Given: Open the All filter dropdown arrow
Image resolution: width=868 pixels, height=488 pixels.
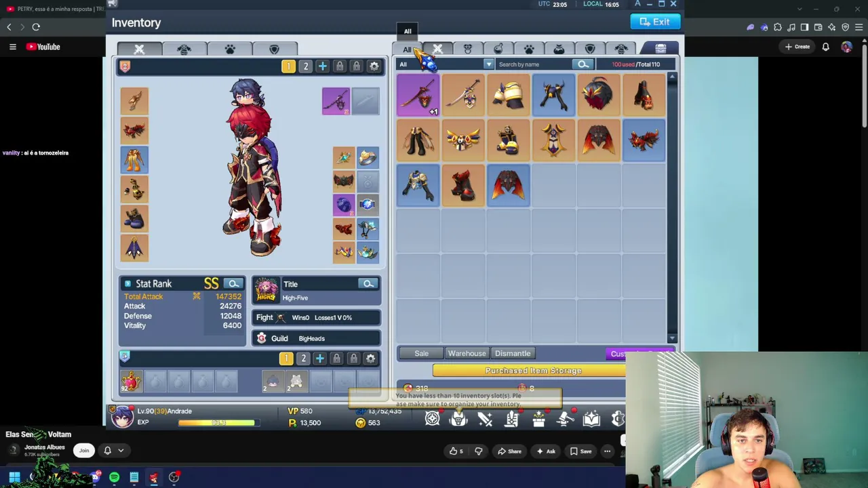Looking at the screenshot, I should [488, 64].
